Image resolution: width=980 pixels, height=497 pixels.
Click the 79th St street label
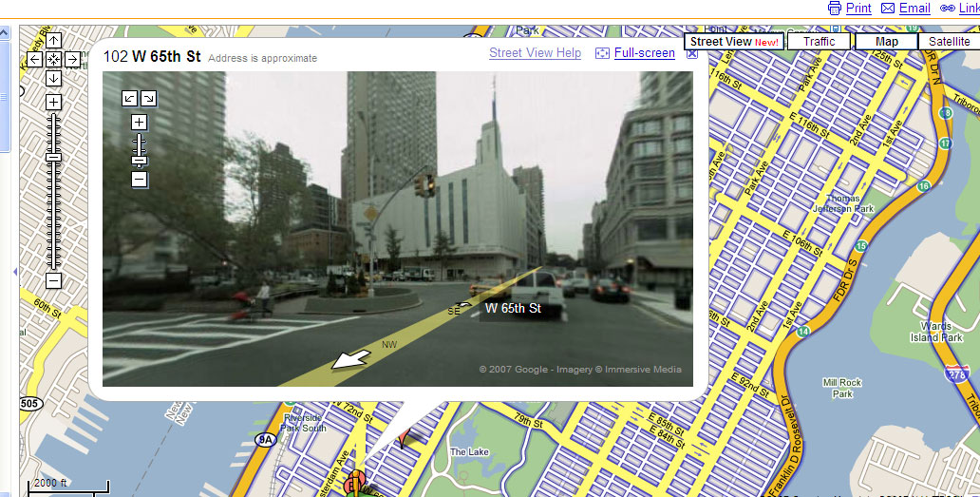[527, 421]
